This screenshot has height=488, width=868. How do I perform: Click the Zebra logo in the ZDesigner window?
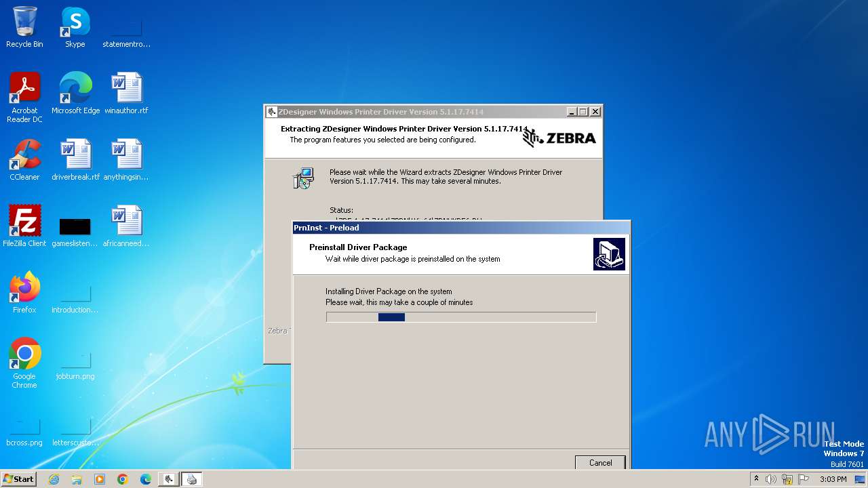559,138
